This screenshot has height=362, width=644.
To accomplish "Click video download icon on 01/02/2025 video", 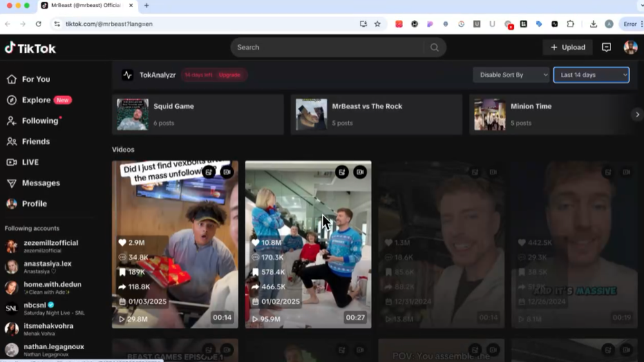I will point(360,172).
